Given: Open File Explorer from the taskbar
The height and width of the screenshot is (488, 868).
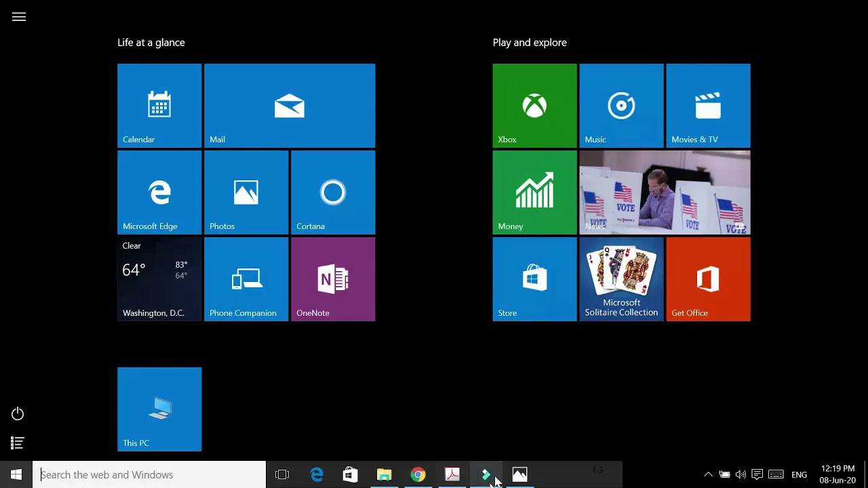Looking at the screenshot, I should pyautogui.click(x=384, y=474).
